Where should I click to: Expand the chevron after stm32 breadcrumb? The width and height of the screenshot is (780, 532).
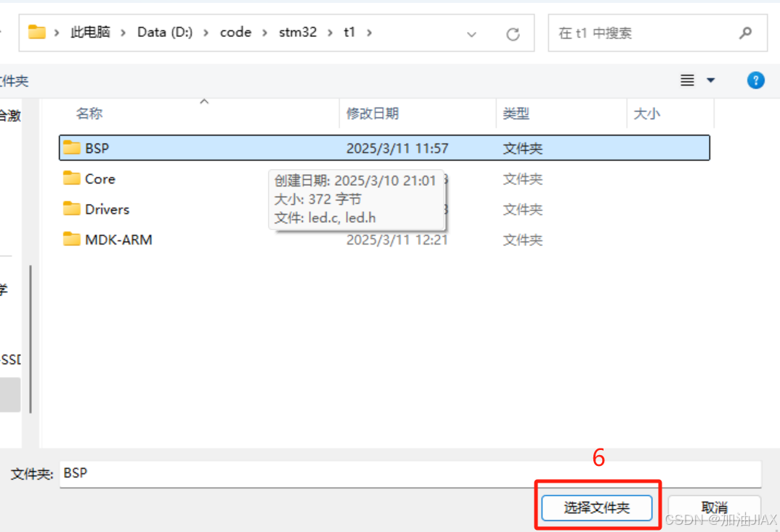tap(330, 33)
